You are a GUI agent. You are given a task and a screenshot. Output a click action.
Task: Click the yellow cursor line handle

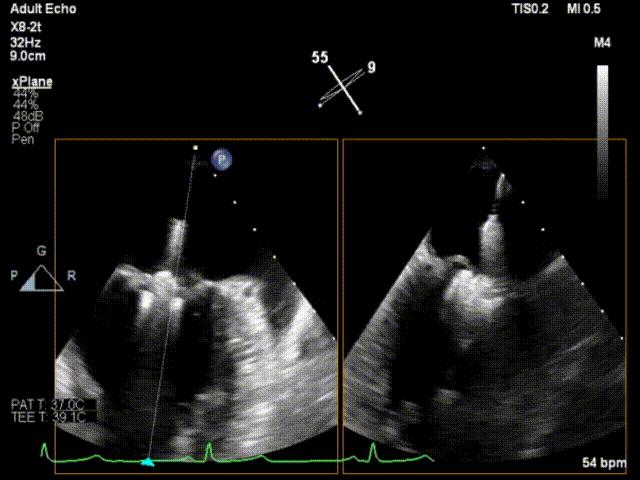pyautogui.click(x=196, y=147)
